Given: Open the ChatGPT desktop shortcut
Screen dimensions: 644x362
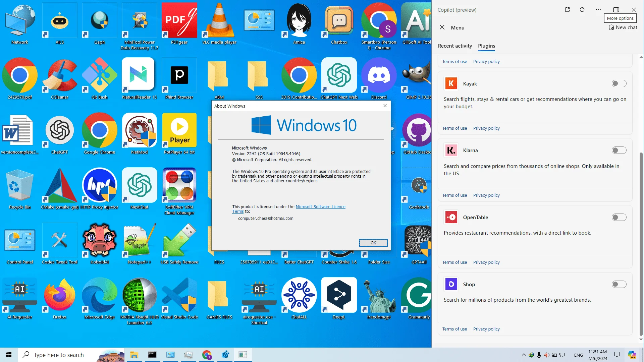Looking at the screenshot, I should 60,134.
